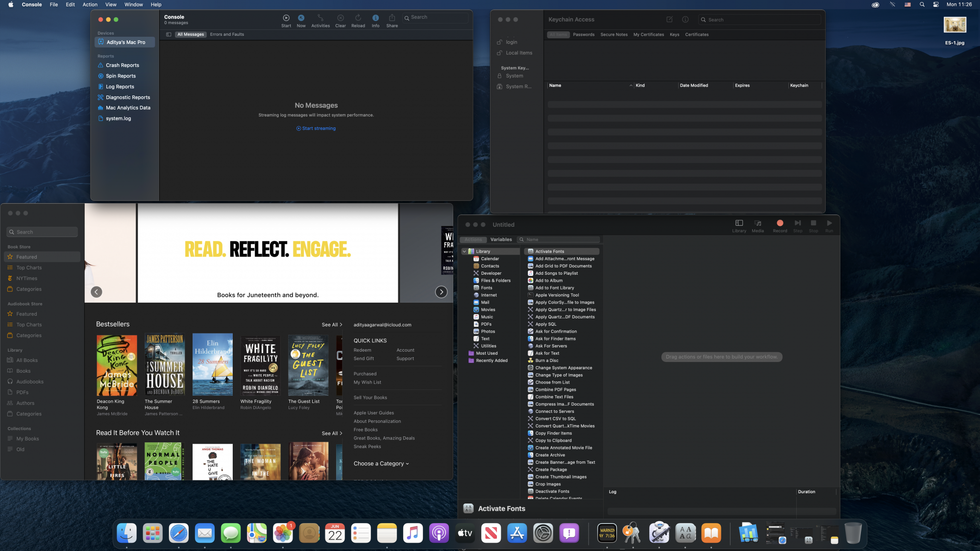Open system.log in Console sidebar
Screen dimensions: 980x551
click(x=118, y=119)
